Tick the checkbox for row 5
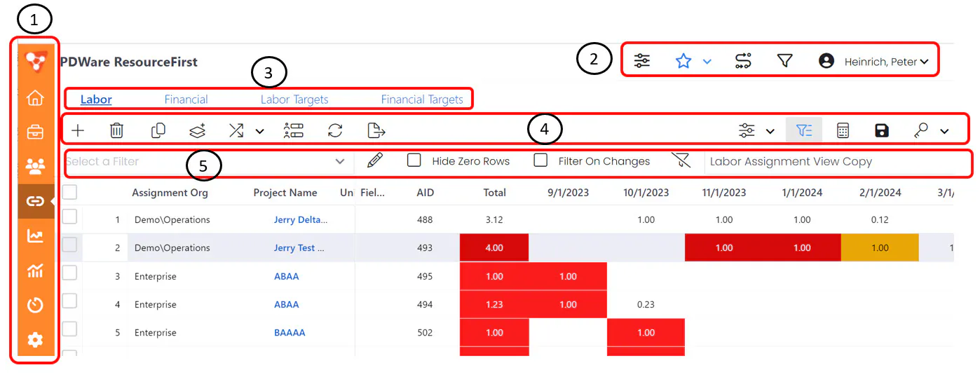The width and height of the screenshot is (980, 391). click(x=69, y=329)
